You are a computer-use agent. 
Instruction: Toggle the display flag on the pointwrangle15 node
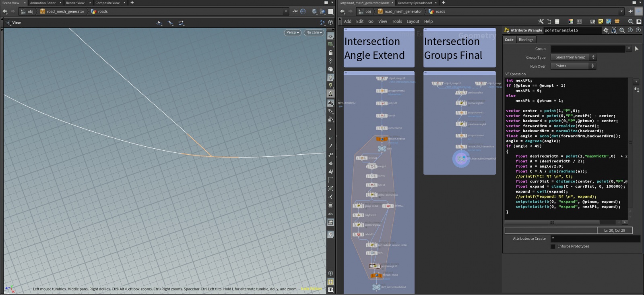click(379, 266)
